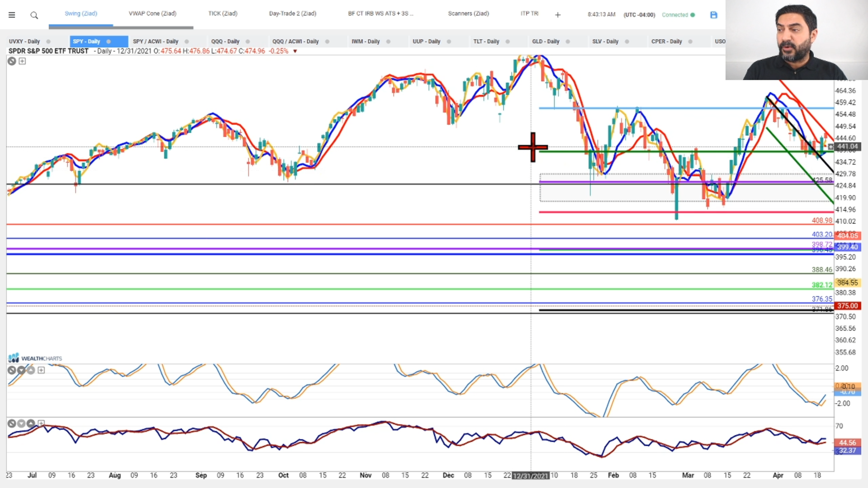The image size is (868, 488).
Task: Open the Scanners (Ziad) workspace tab
Action: [x=468, y=14]
